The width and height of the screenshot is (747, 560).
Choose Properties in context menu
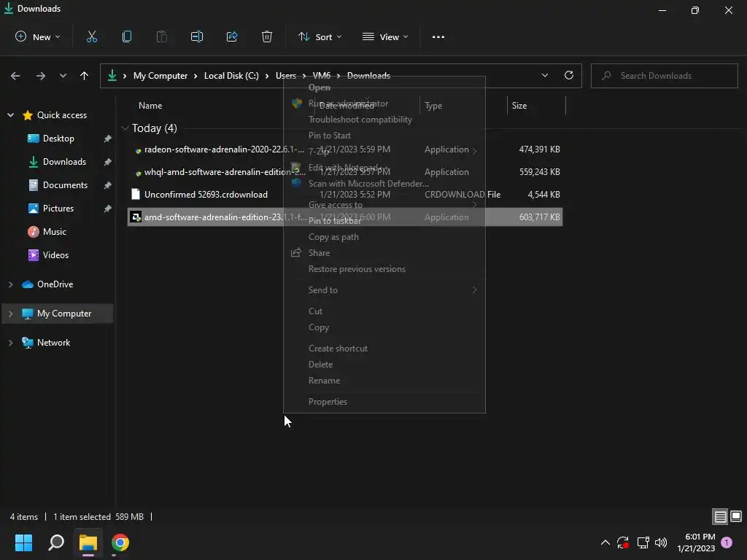(384, 402)
